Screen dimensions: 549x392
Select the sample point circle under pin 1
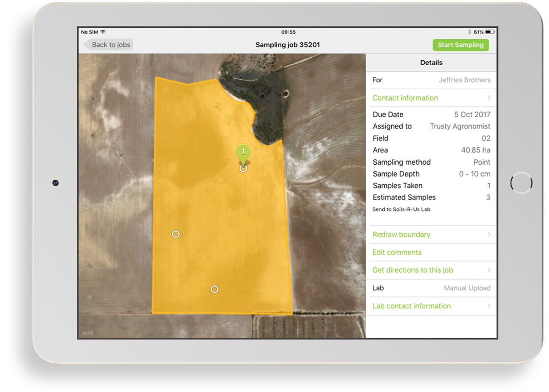tap(243, 168)
